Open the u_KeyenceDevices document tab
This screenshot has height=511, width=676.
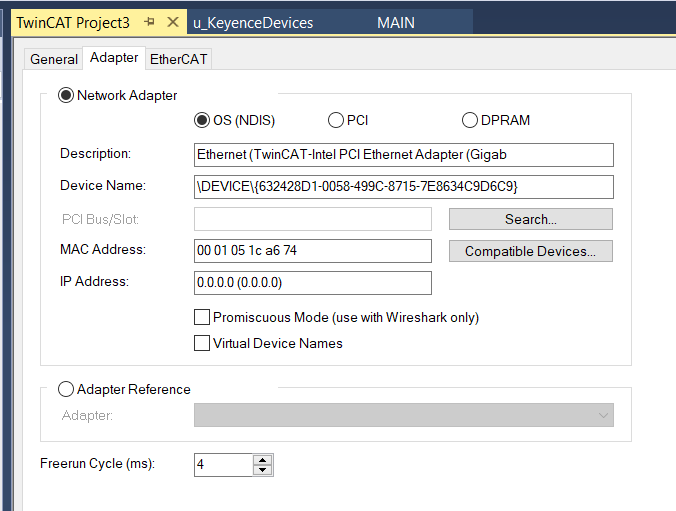pyautogui.click(x=253, y=22)
